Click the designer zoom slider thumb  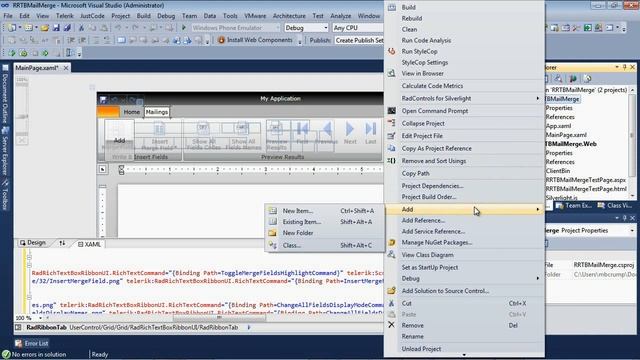click(x=22, y=116)
